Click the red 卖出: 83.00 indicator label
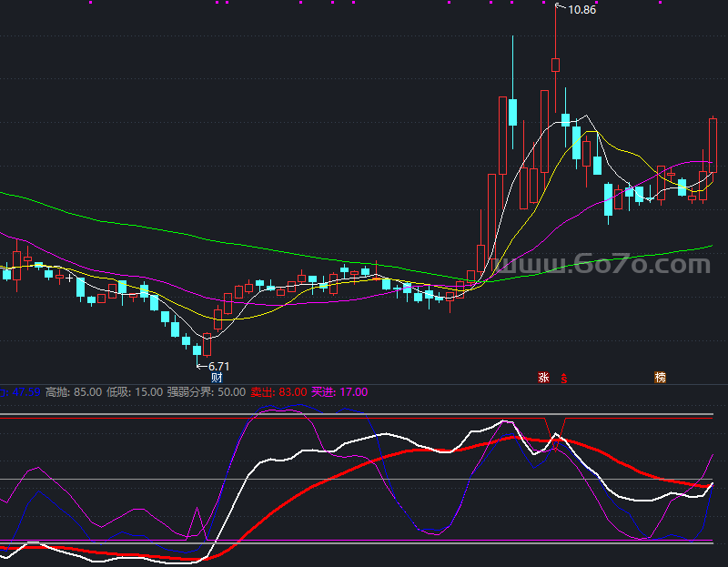The width and height of the screenshot is (728, 567). (278, 392)
